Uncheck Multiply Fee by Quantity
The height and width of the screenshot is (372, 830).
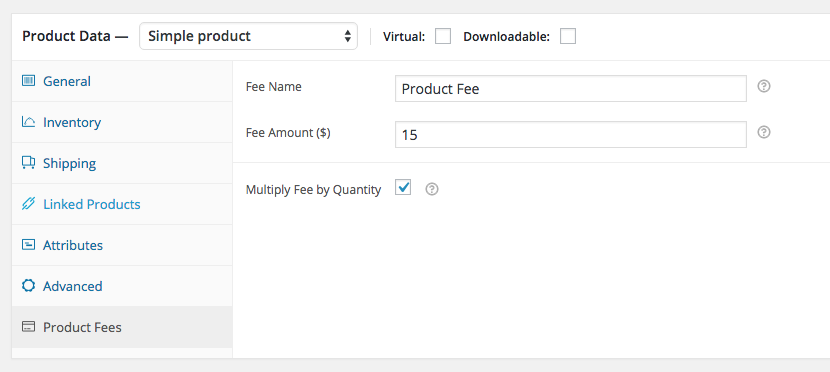click(x=403, y=187)
